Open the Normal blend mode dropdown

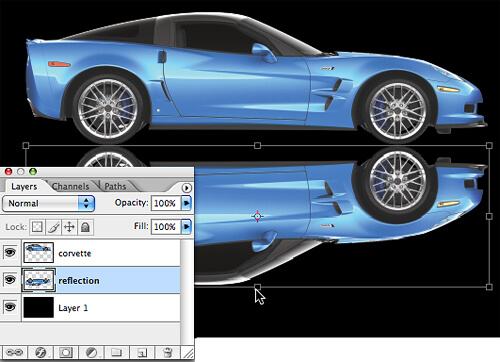[x=48, y=203]
